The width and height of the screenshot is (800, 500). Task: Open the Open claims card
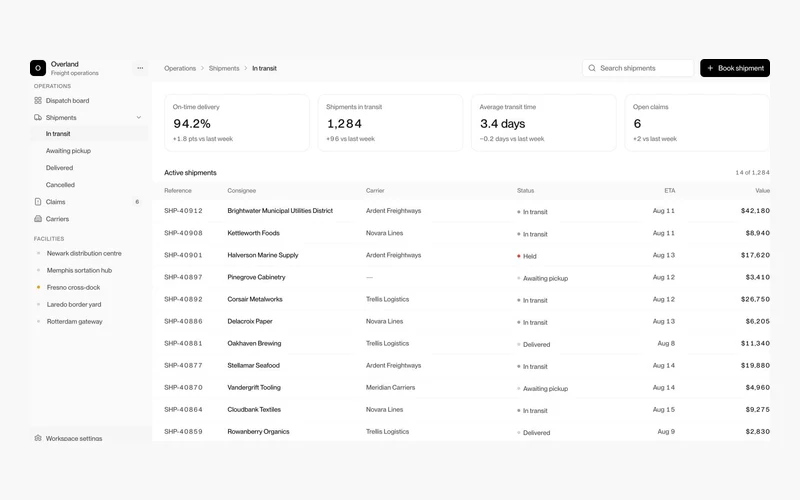pos(697,122)
